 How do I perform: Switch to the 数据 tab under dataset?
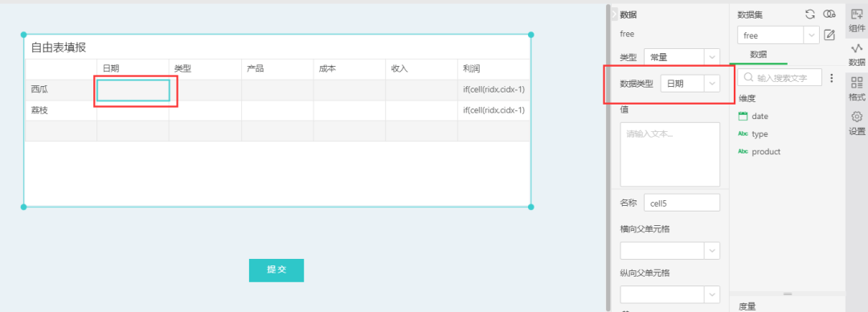click(x=759, y=55)
